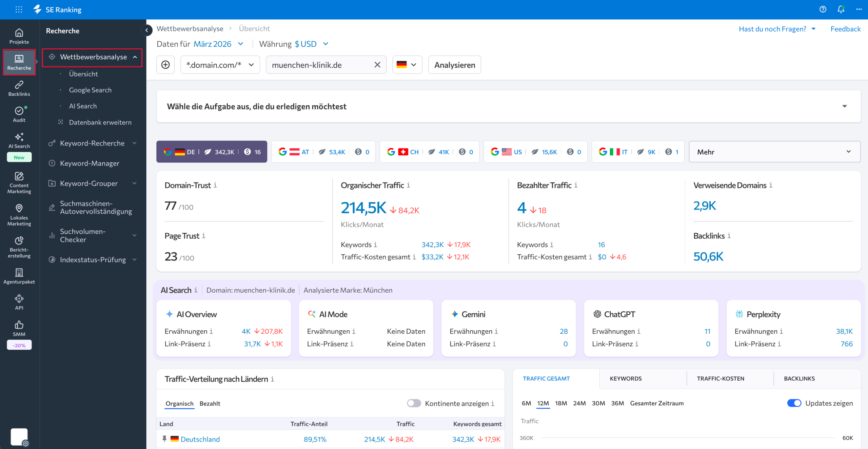Viewport: 868px width, 449px height.
Task: Click the Content Marketing sidebar icon
Action: [19, 182]
